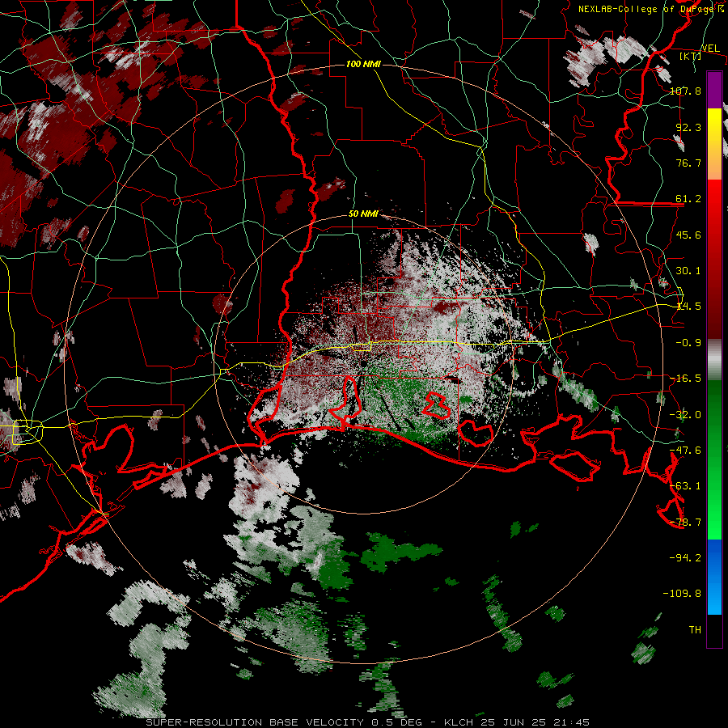This screenshot has height=728, width=728.
Task: Click the TH legend label
Action: [x=695, y=629]
